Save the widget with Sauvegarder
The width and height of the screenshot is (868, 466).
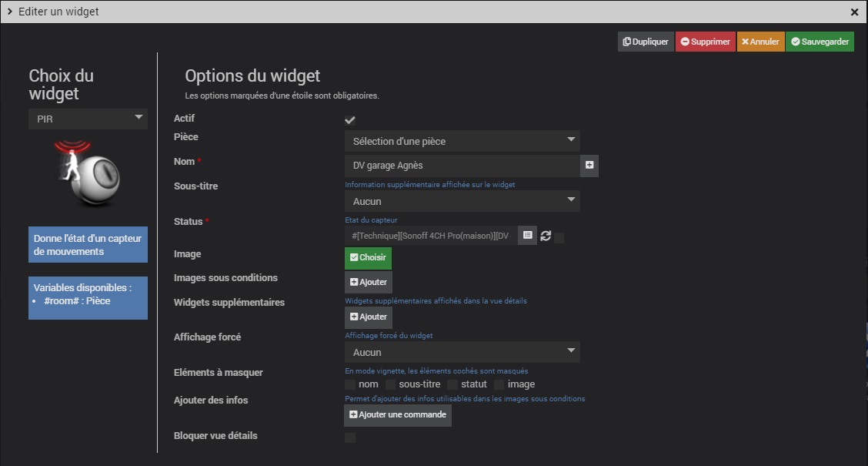[820, 42]
